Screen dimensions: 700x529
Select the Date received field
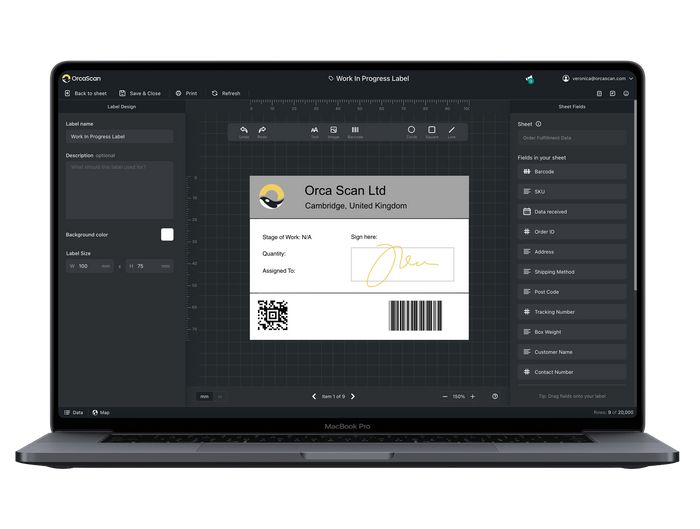point(572,212)
